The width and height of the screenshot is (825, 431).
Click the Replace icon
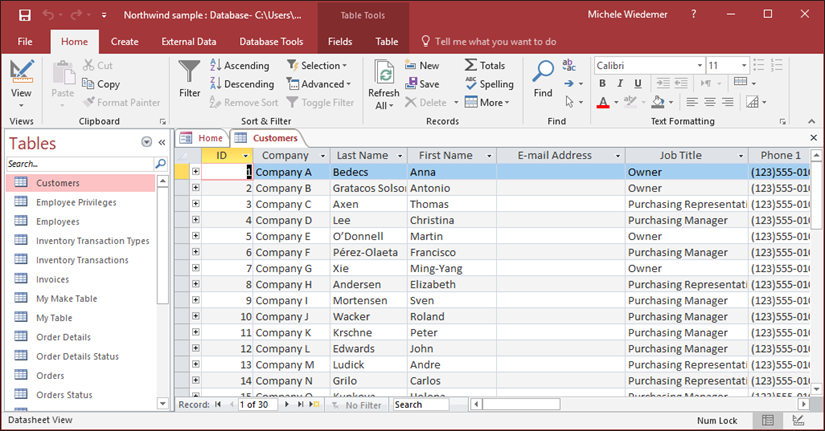[x=569, y=65]
